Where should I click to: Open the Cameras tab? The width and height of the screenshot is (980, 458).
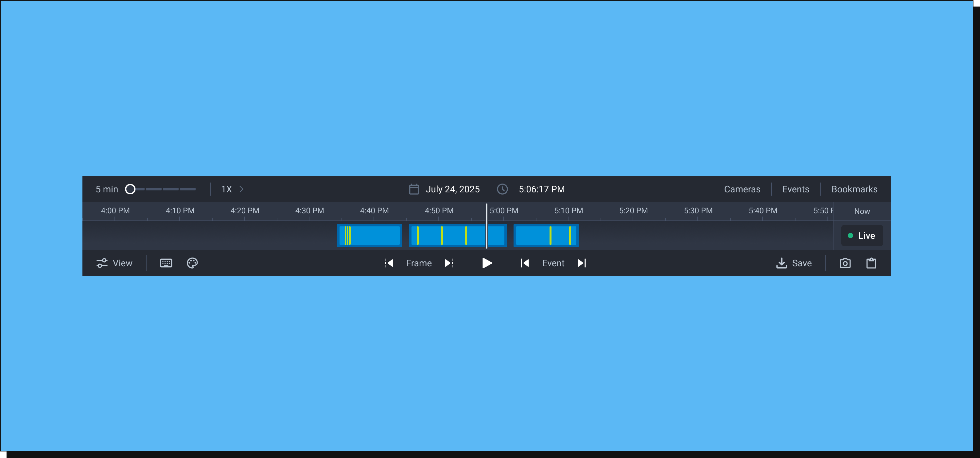pos(742,189)
